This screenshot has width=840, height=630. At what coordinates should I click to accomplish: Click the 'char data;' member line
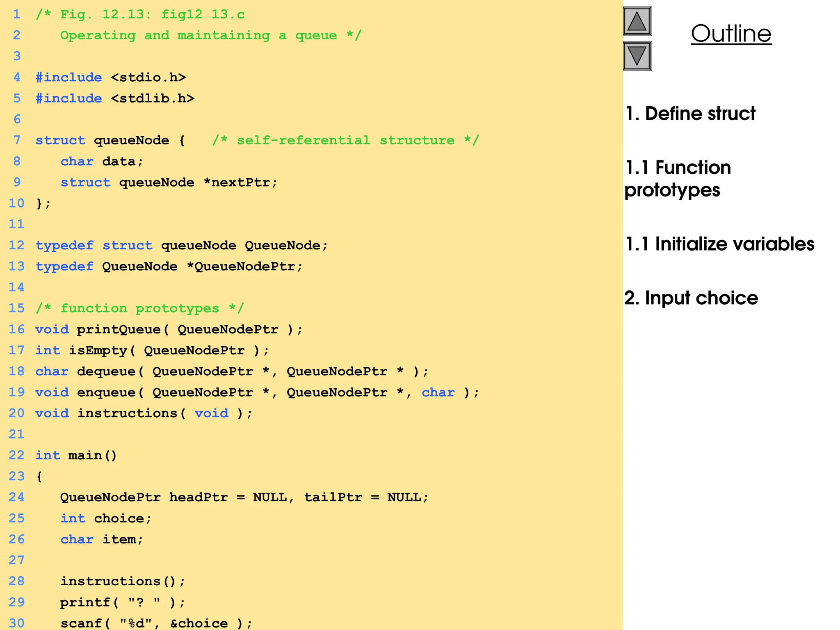click(x=102, y=162)
